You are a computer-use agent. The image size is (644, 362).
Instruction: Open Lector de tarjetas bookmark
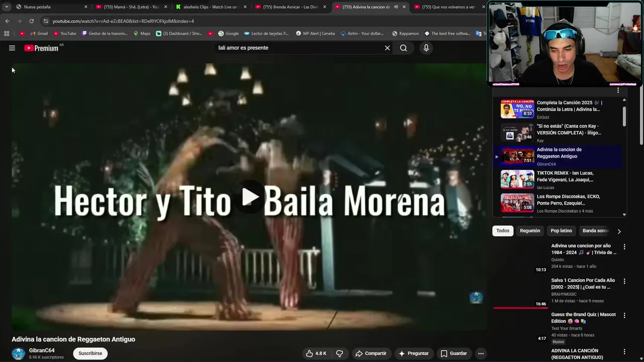click(x=267, y=34)
